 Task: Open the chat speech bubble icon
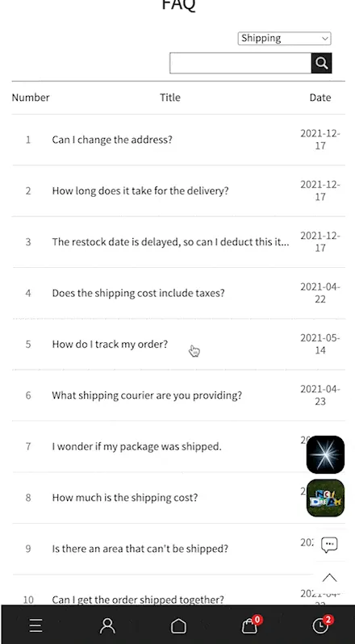point(329,545)
